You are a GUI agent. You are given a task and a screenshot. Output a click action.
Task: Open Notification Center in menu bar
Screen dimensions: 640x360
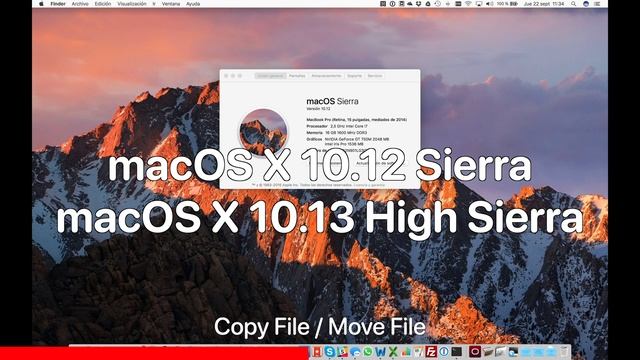click(x=597, y=4)
